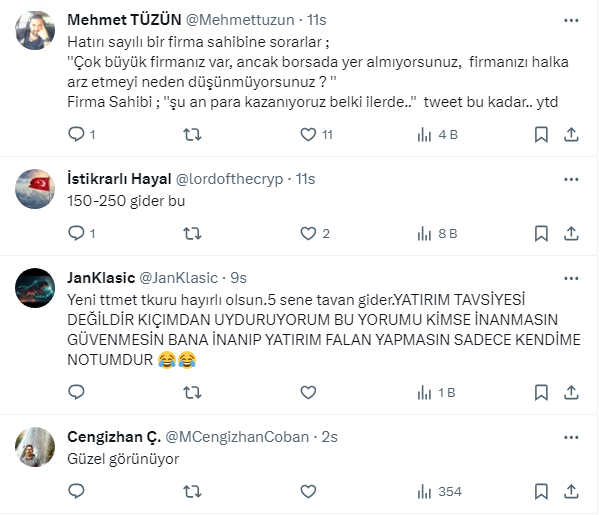The image size is (601, 515).
Task: Bookmark JanKlasic's tweet
Action: (x=541, y=392)
